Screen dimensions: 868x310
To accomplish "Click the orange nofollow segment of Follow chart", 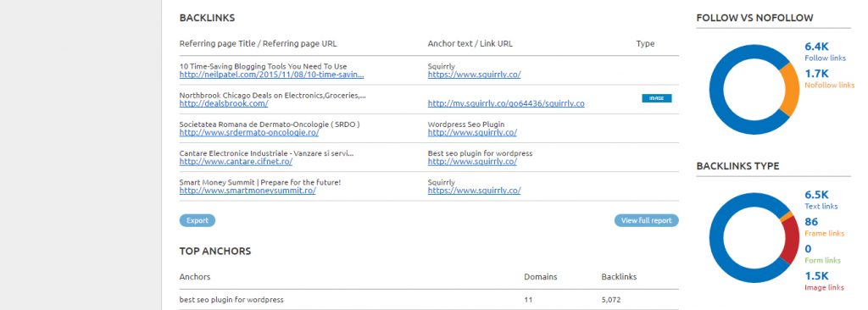I will (x=792, y=89).
